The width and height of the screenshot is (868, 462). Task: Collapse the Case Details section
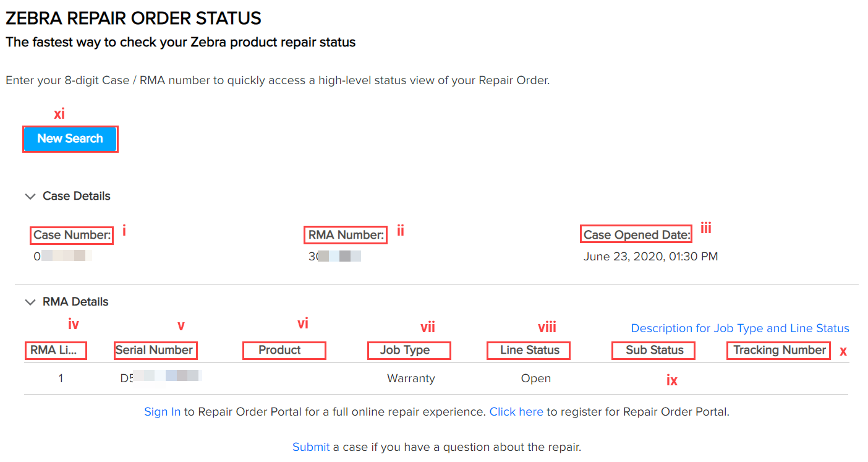pyautogui.click(x=30, y=195)
